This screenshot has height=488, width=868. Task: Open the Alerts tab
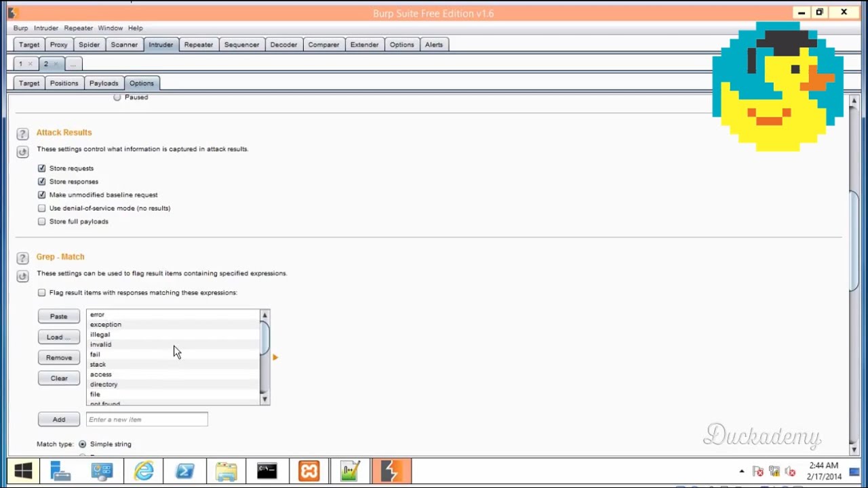click(x=434, y=45)
